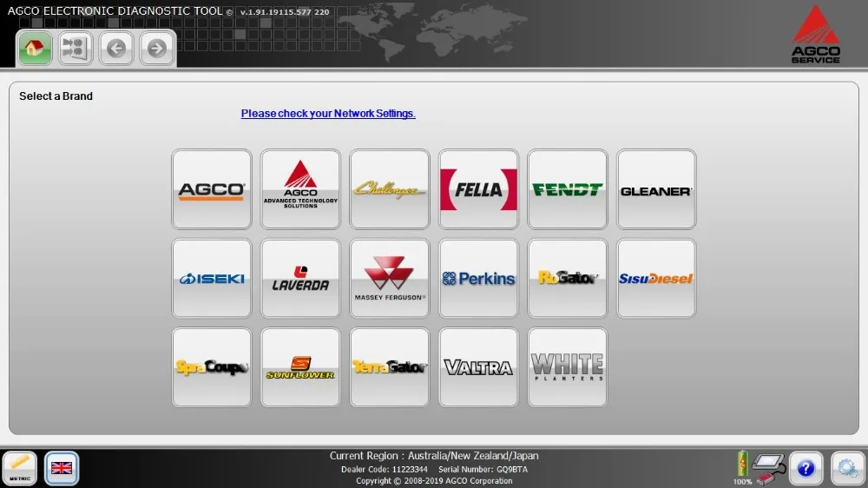The image size is (868, 488).
Task: Click the Back arrow button
Action: (x=116, y=48)
